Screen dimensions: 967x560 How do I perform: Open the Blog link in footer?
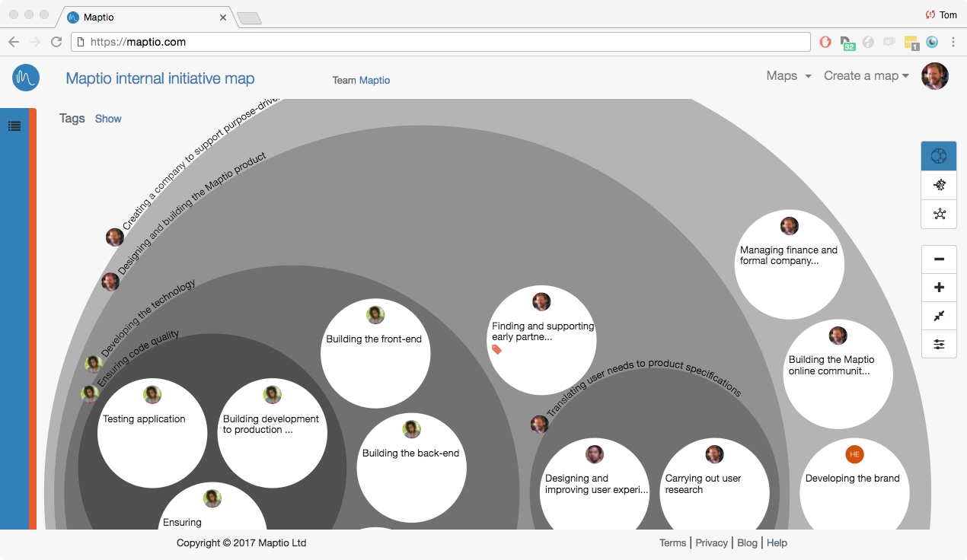(x=748, y=542)
